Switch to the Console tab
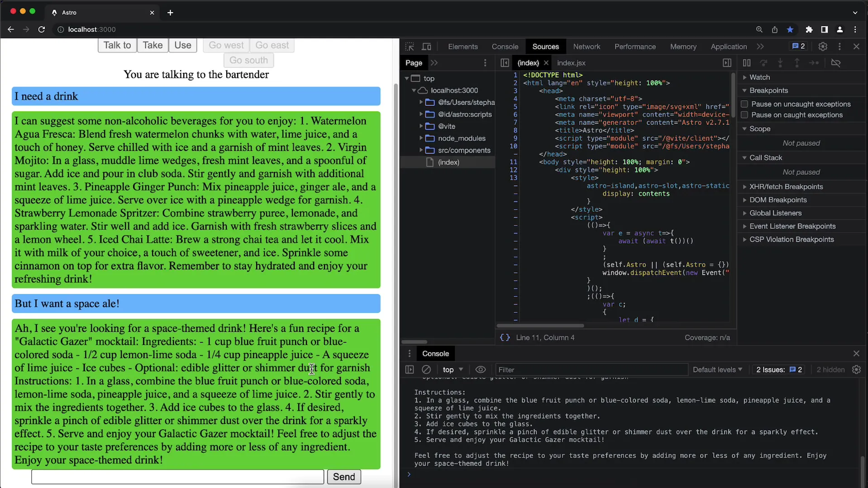 [505, 47]
